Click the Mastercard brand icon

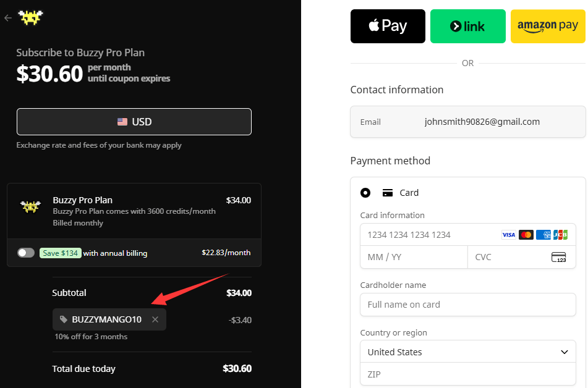point(526,235)
